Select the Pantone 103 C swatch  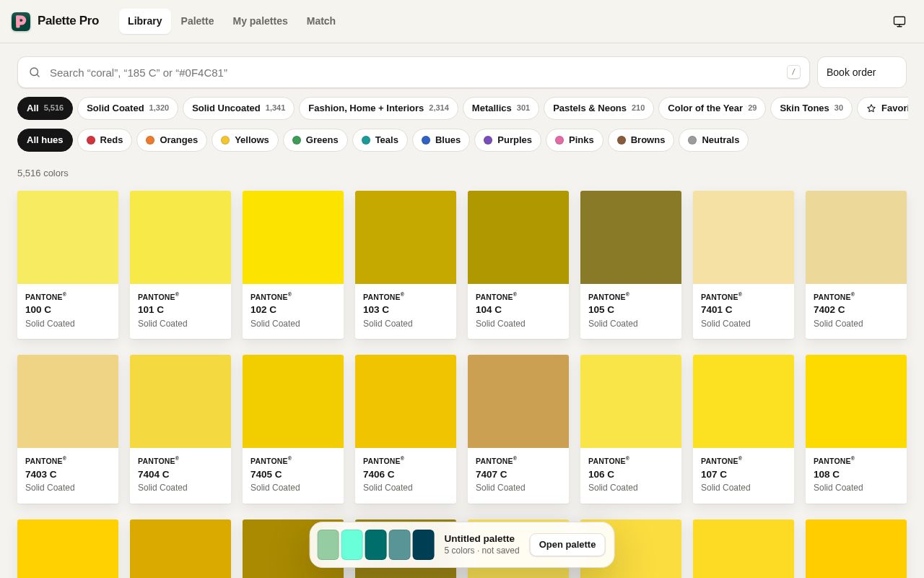click(406, 264)
